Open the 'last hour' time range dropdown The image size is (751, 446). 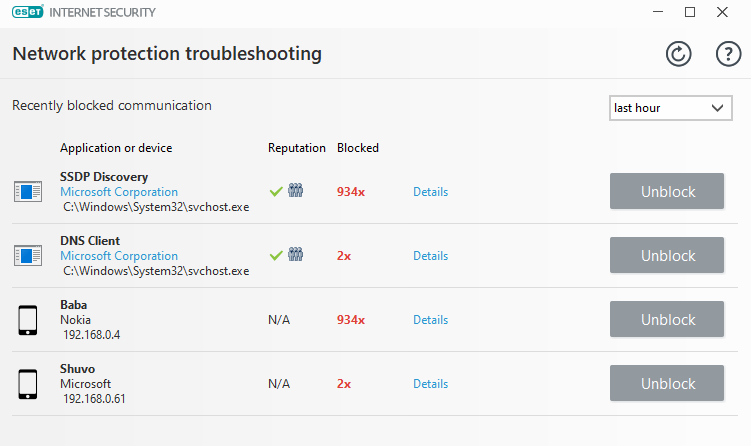tap(671, 108)
